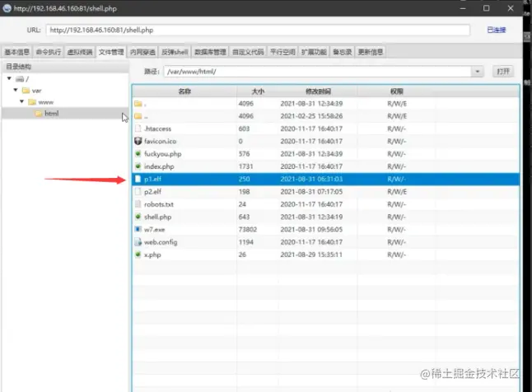Screen dimensions: 532x392
Task: Click the folder icon of the '.' directory row
Action: (x=138, y=104)
